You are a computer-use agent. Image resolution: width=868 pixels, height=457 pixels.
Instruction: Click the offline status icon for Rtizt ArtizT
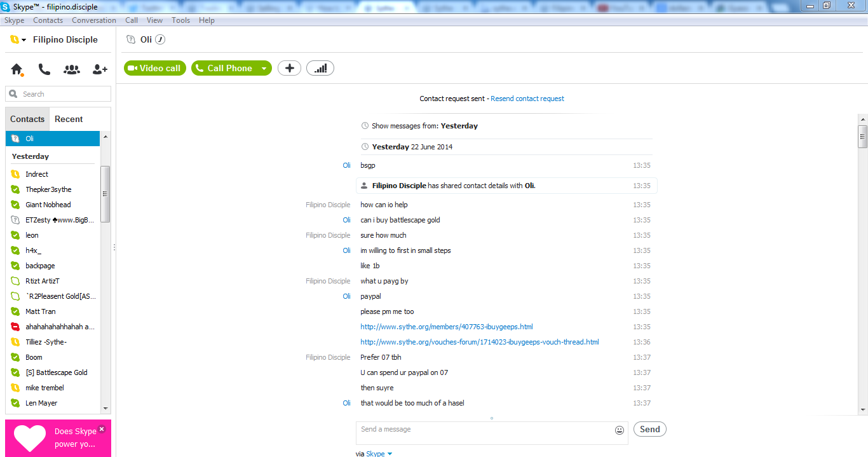[16, 281]
